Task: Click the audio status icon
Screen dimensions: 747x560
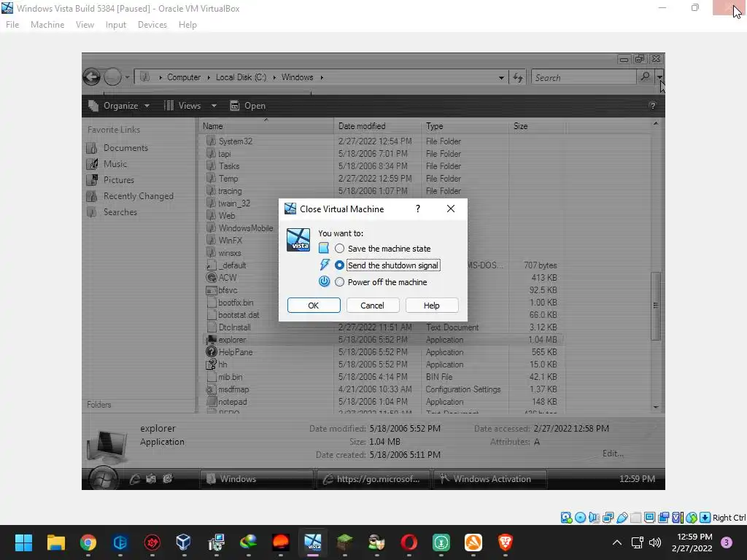Action: (x=594, y=518)
